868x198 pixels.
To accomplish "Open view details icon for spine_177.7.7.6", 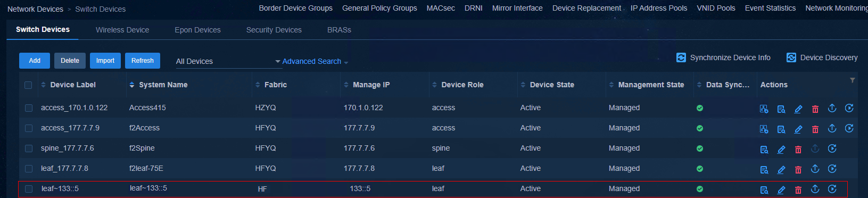I will point(764,149).
